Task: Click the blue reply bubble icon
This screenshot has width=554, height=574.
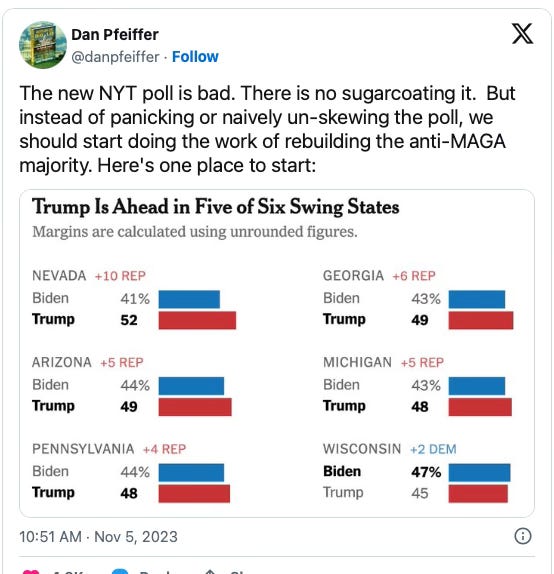Action: click(120, 571)
